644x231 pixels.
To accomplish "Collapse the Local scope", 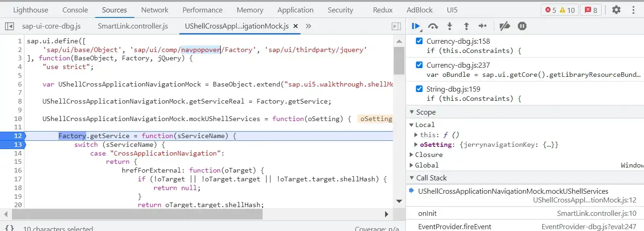I will tap(412, 125).
